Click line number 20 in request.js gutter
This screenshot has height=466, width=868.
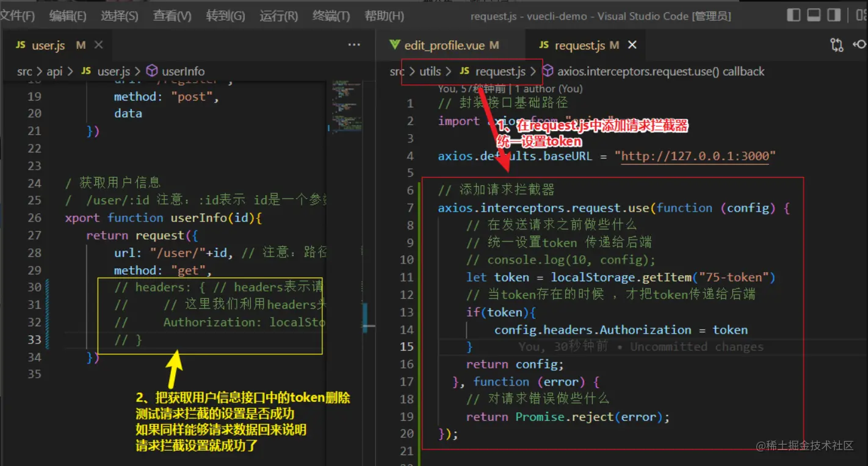[407, 434]
